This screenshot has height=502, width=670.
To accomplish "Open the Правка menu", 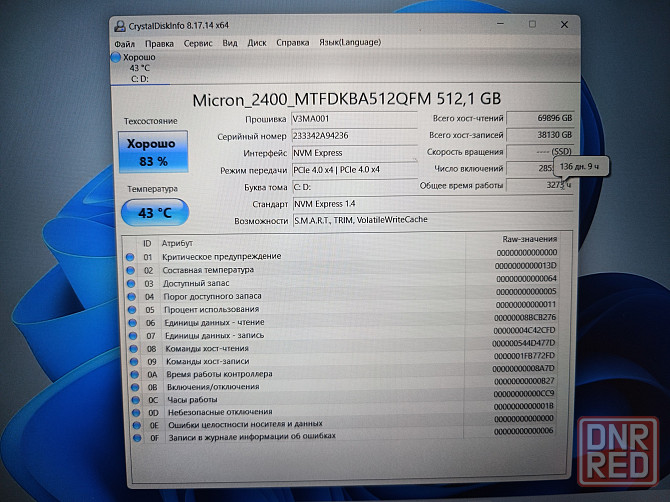I will pos(159,44).
